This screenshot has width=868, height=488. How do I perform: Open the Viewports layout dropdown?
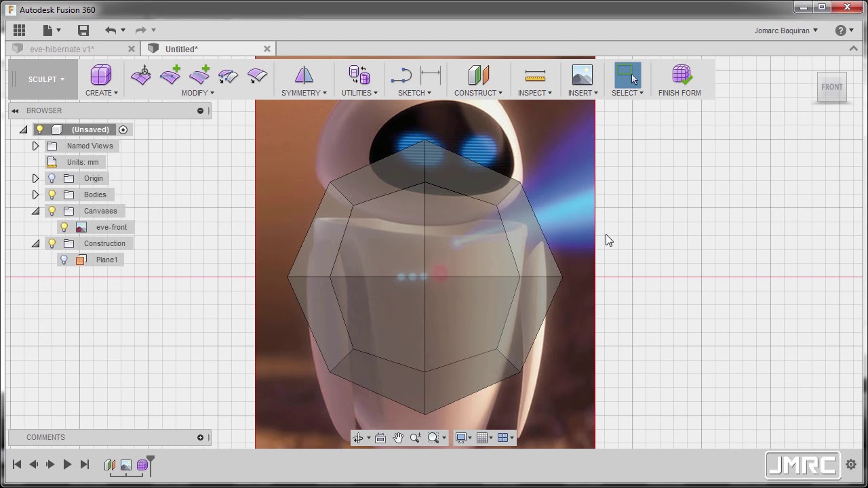click(506, 438)
